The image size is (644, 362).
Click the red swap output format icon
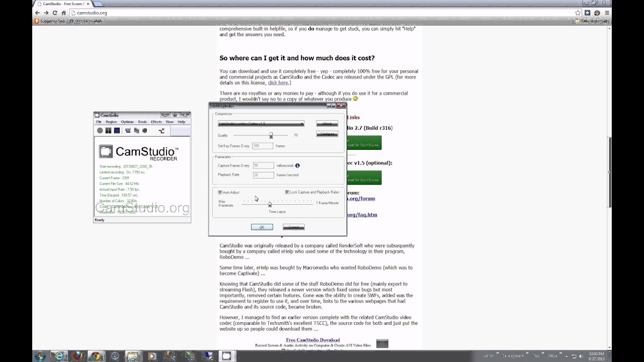(162, 131)
